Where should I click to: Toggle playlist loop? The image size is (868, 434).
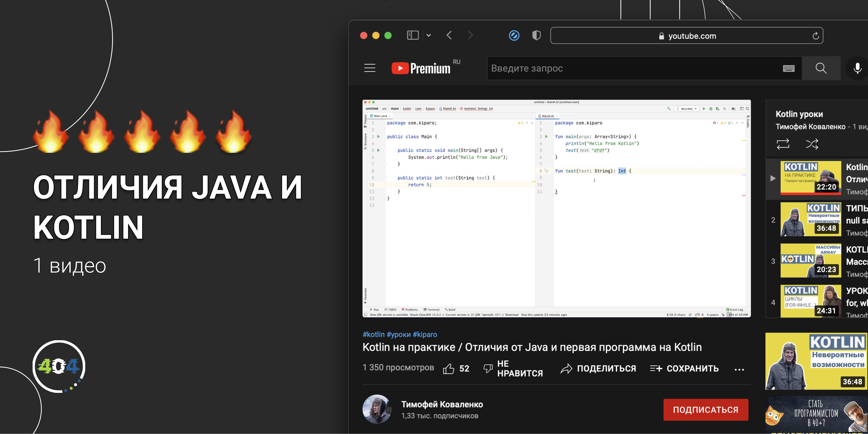(783, 144)
